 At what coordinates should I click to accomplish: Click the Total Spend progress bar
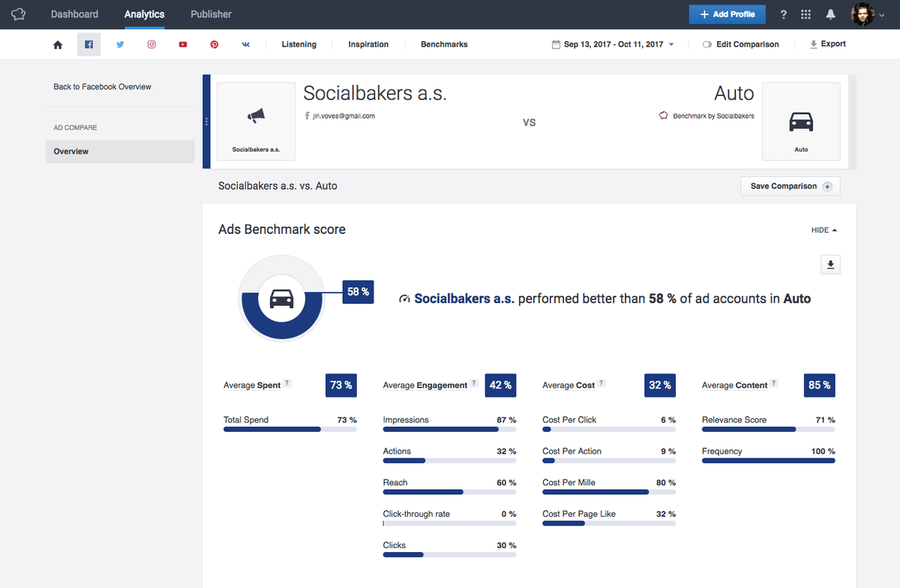[x=290, y=429]
